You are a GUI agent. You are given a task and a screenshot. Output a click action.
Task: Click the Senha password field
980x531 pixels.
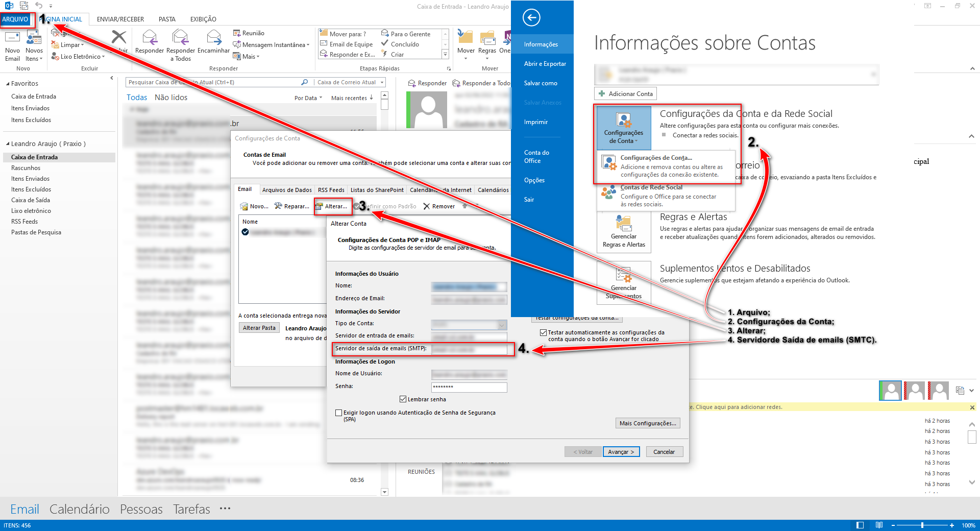click(x=469, y=388)
